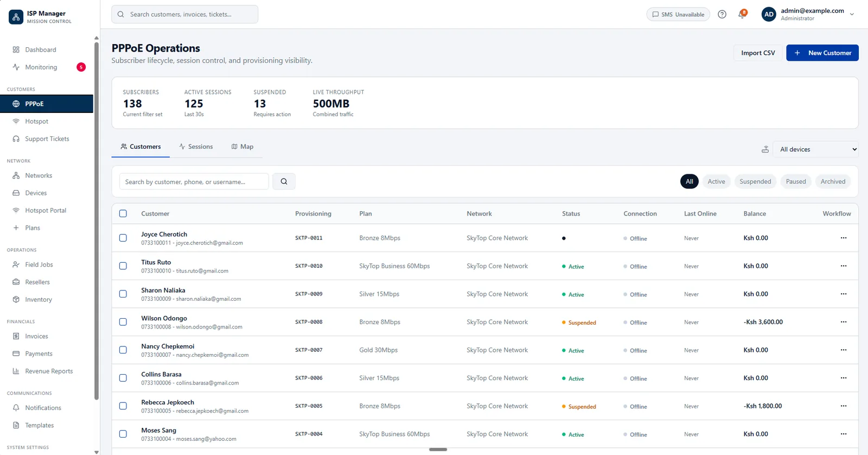Open workflow menu for Joyce Cherotich
868x455 pixels.
pos(844,238)
